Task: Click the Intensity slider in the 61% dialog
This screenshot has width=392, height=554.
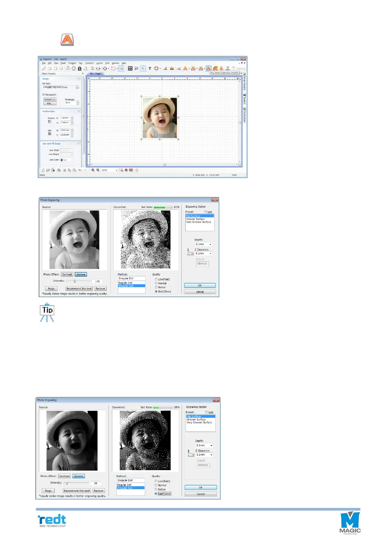Action: 78,281
